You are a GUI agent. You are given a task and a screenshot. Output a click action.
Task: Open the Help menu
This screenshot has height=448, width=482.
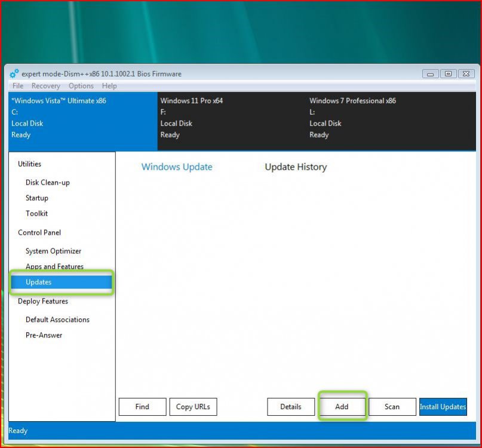click(109, 86)
